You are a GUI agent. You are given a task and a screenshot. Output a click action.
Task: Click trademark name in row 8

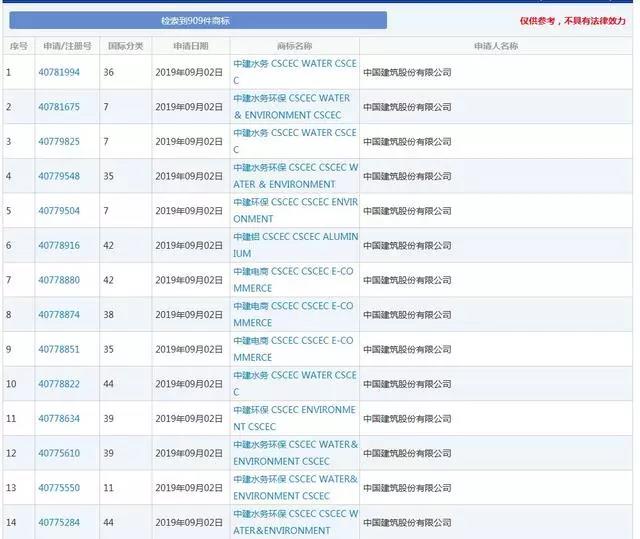(294, 314)
